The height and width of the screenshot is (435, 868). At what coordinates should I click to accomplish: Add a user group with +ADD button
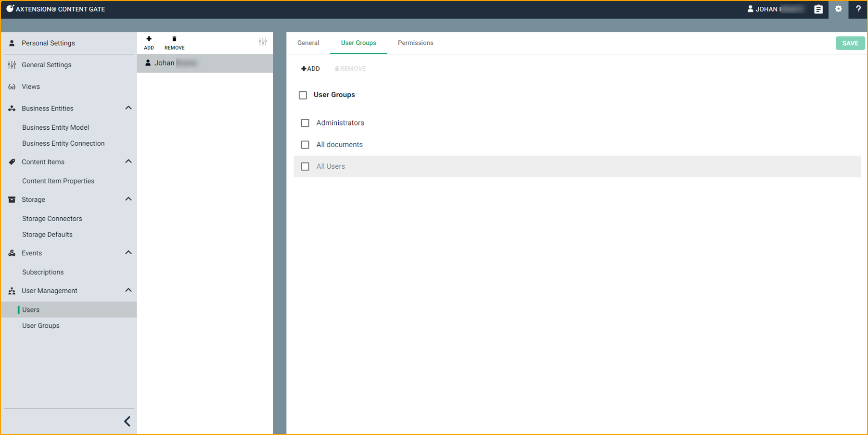(310, 69)
